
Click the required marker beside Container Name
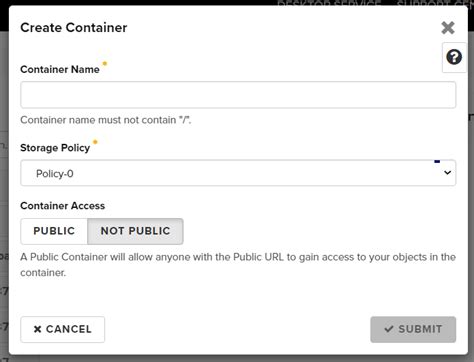click(x=105, y=63)
